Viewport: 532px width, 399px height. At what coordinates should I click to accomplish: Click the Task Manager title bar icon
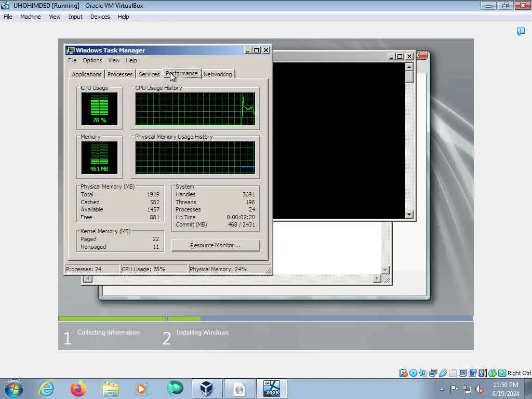70,50
